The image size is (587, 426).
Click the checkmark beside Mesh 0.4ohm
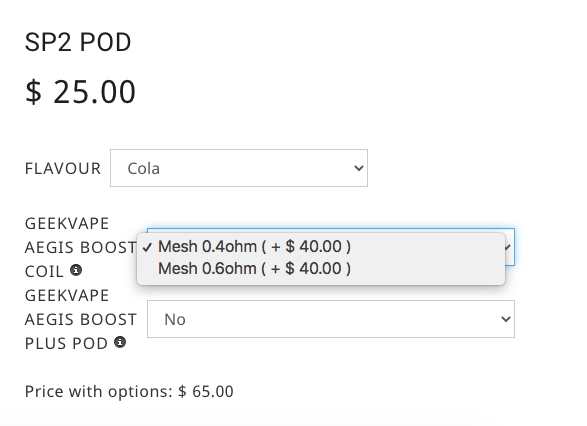(147, 247)
